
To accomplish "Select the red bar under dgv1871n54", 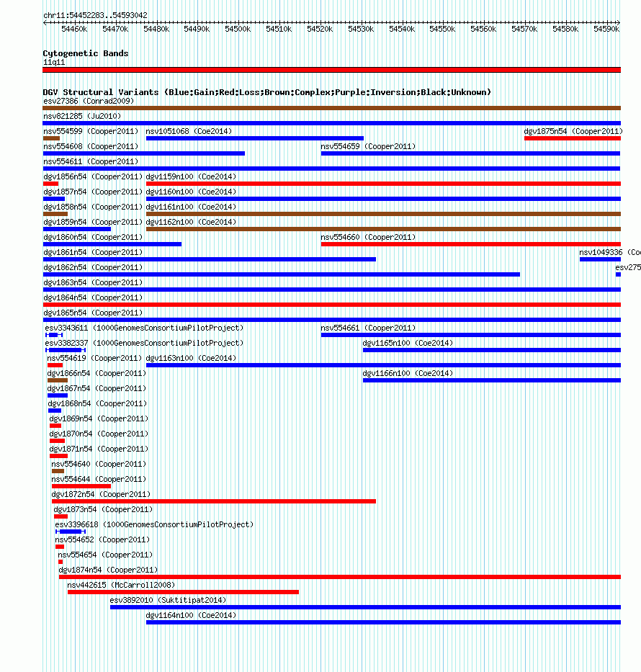I will coord(59,456).
